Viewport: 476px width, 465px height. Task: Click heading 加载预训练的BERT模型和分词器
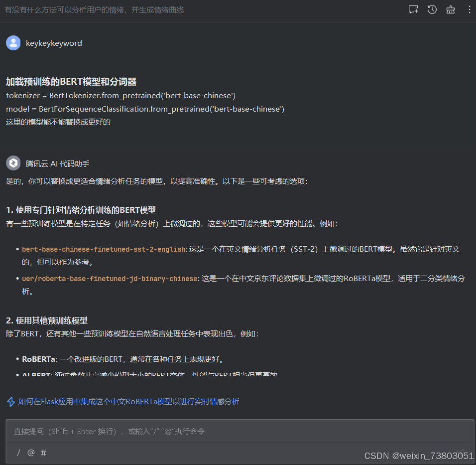(71, 82)
